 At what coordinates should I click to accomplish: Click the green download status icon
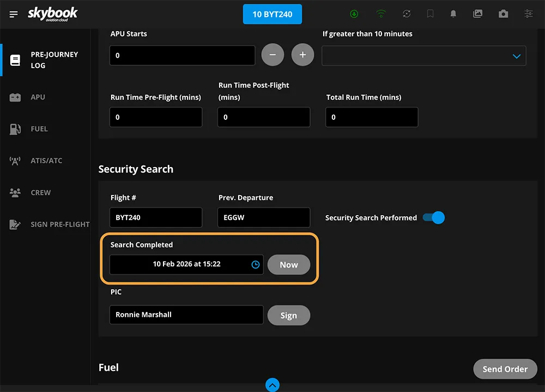point(354,14)
